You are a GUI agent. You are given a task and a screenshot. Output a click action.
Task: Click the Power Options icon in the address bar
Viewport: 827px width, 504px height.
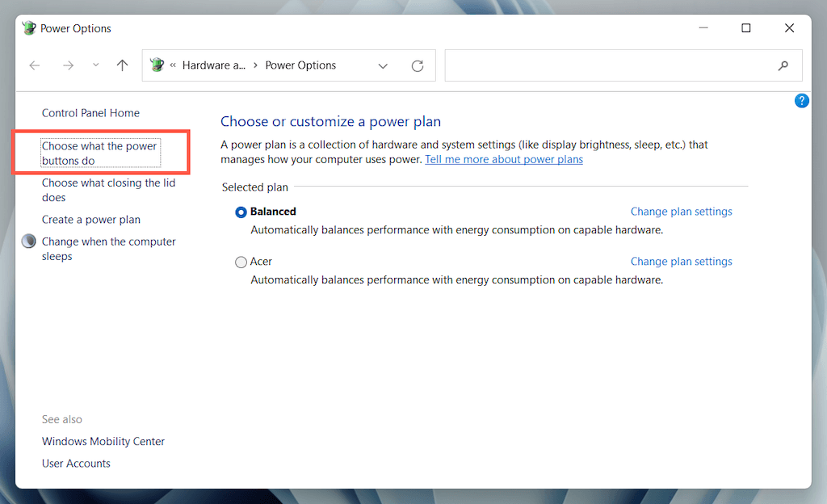[x=157, y=65]
